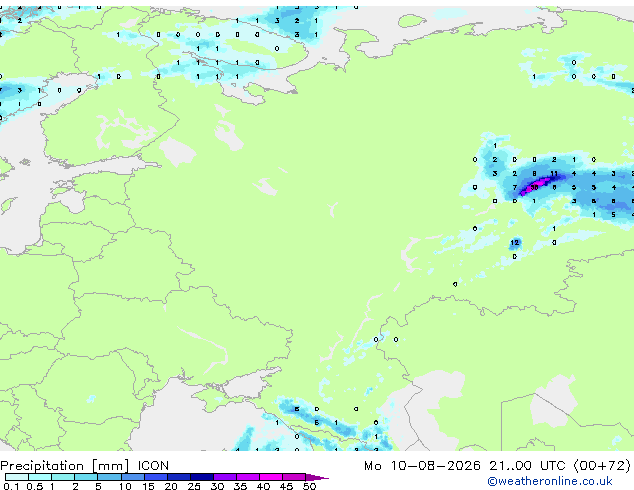Screen dimensions: 634x490
Task: Click the "Precipitation [mm] ICON" title text
Action: click(85, 466)
